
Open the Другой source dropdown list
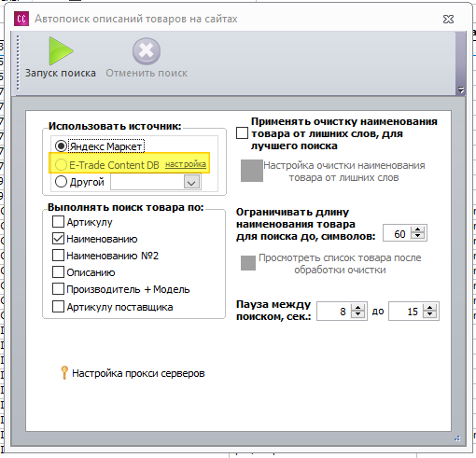click(191, 182)
